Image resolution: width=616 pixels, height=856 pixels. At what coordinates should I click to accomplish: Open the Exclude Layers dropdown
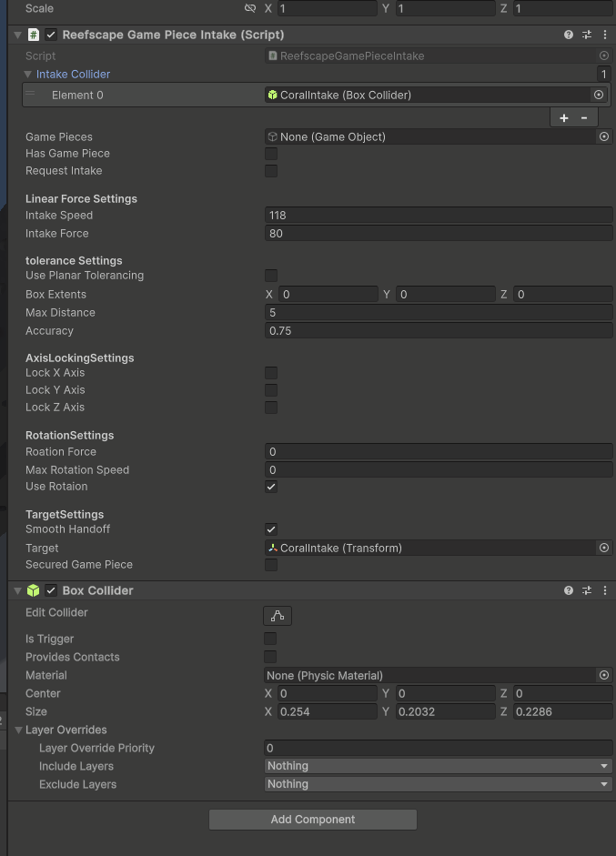[x=438, y=784]
